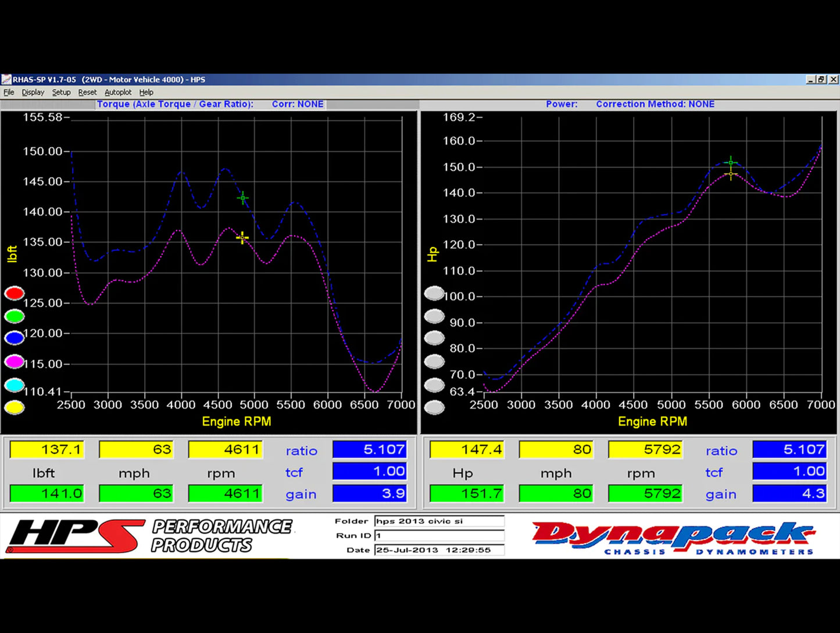Click the torque gain value 3.9 box

[369, 494]
